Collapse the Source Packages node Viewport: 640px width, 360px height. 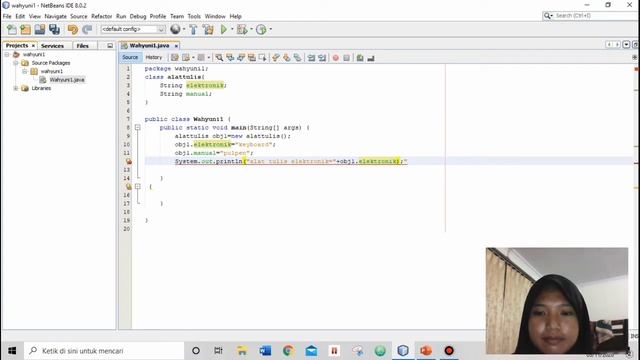[x=16, y=63]
